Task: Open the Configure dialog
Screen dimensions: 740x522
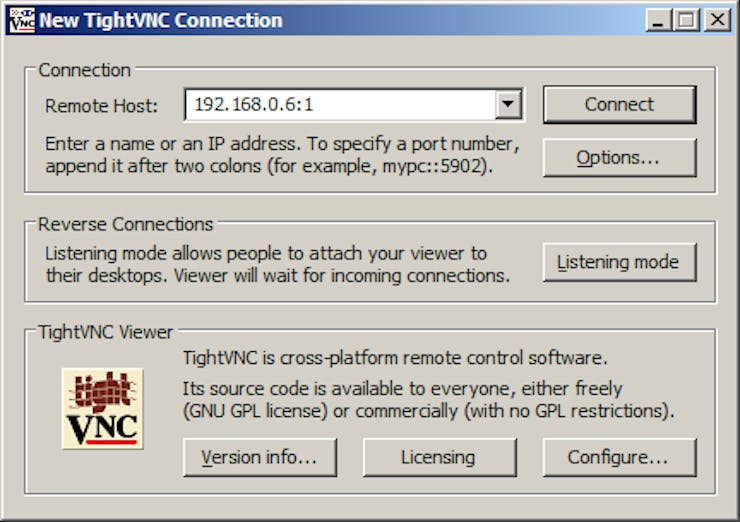Action: (x=620, y=457)
